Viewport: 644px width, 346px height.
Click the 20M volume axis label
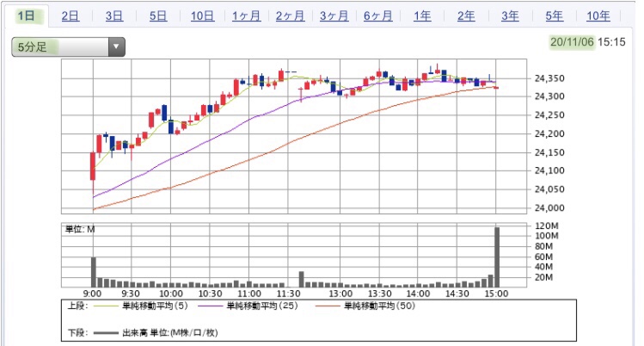tap(543, 277)
